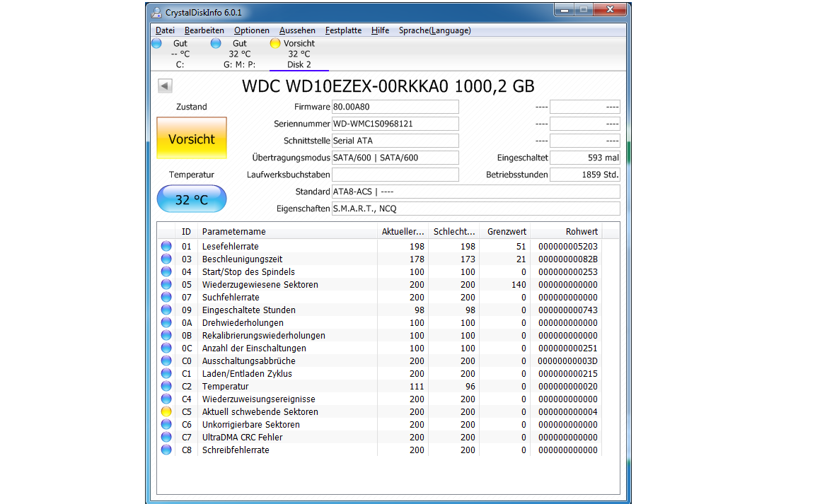This screenshot has height=504, width=815.
Task: Open the Sprache(Language) menu
Action: click(x=435, y=30)
